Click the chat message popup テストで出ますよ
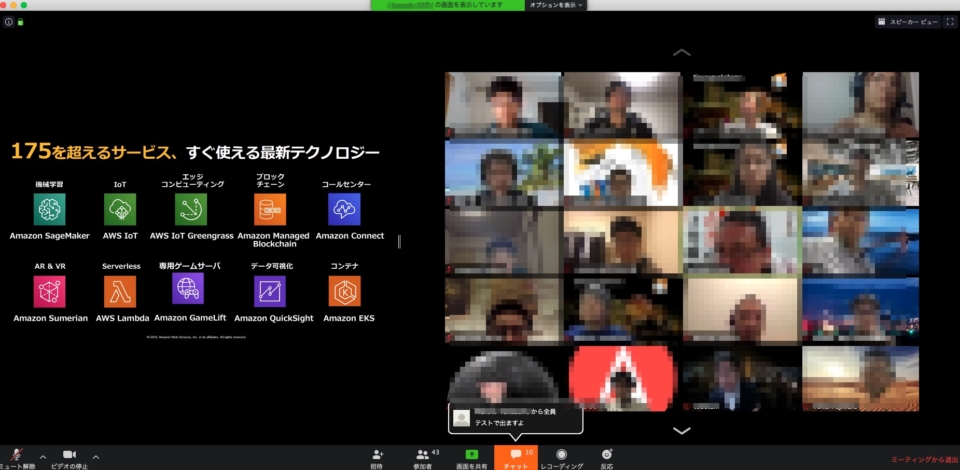The image size is (960, 470). click(516, 418)
